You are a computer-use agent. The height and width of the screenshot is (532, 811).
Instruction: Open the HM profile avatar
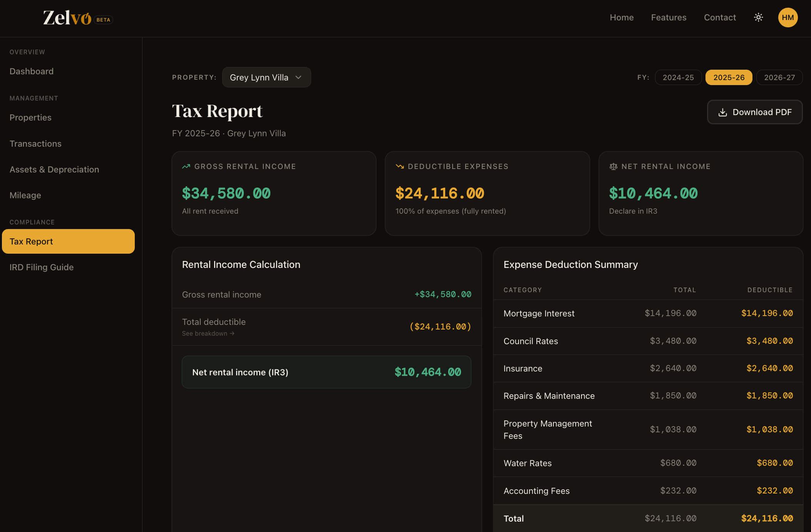788,17
